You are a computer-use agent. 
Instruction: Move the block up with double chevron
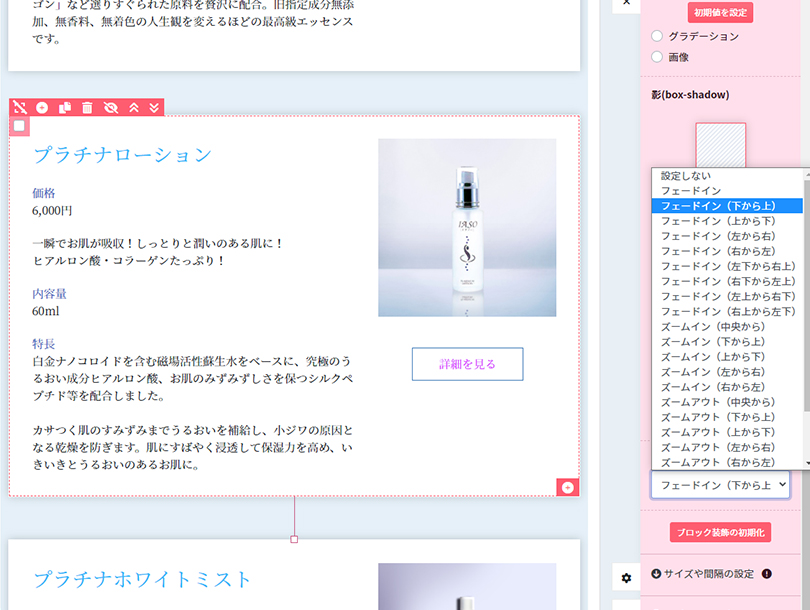[x=134, y=107]
